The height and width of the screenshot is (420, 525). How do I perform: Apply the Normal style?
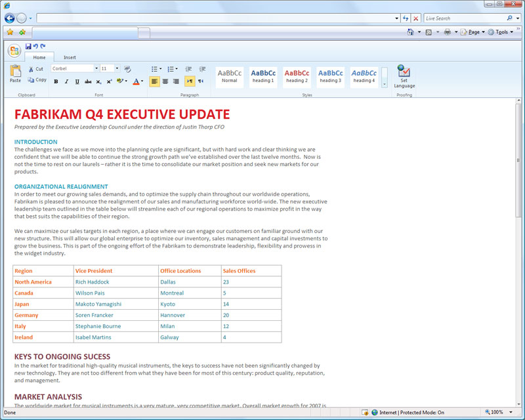pyautogui.click(x=230, y=77)
